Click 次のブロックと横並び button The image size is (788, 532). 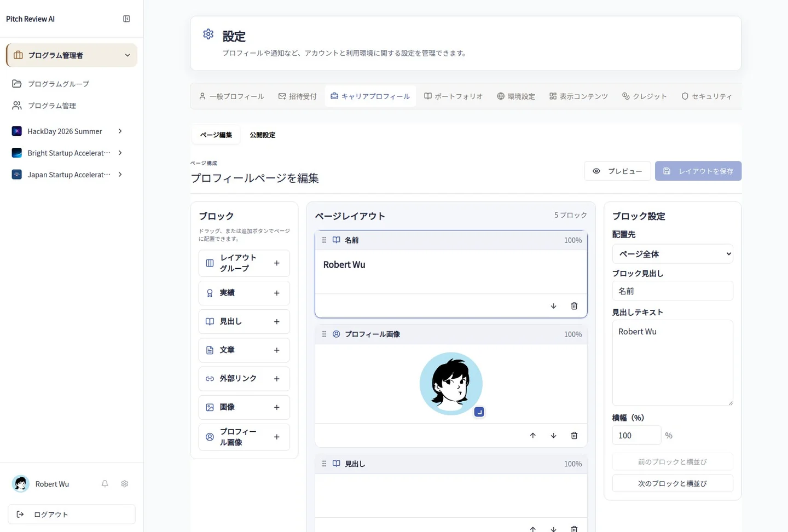click(x=673, y=484)
